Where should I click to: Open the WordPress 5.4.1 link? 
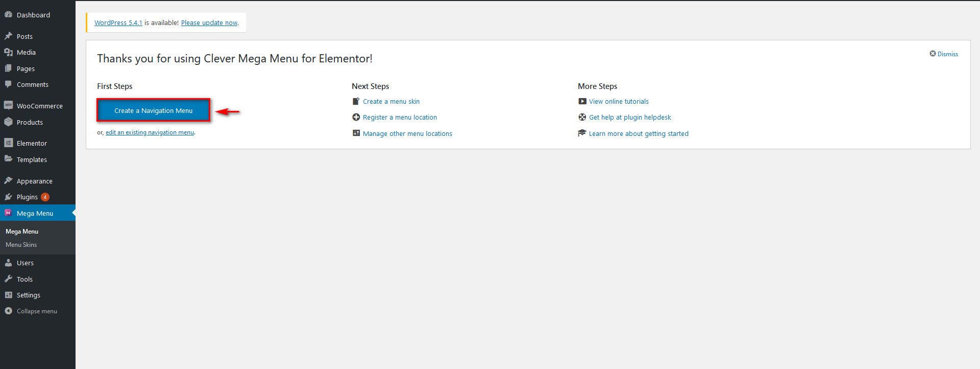(x=118, y=22)
